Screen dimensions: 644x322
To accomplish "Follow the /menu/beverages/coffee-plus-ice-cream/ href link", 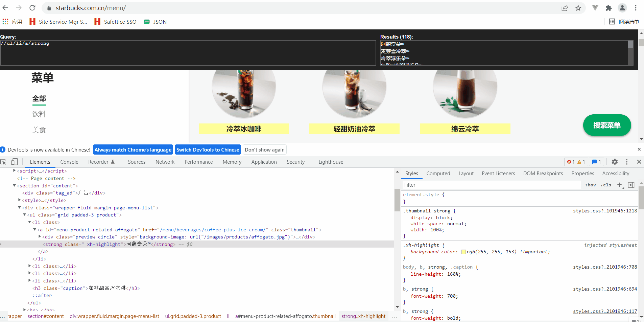I will tap(213, 230).
